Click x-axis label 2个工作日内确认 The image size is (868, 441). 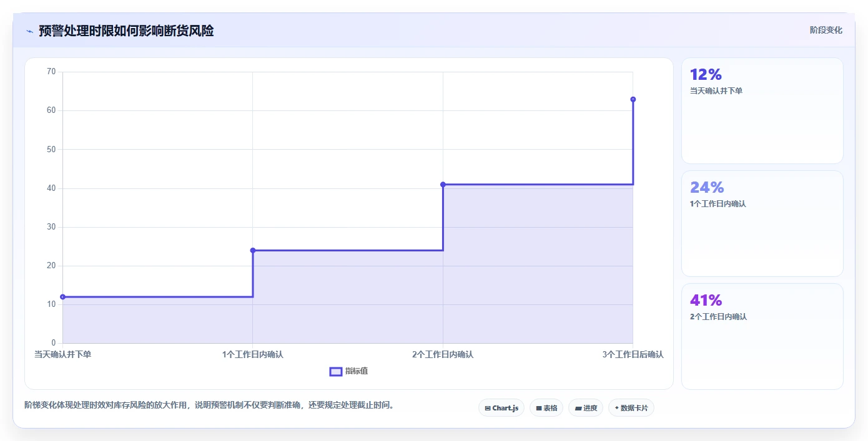point(443,354)
